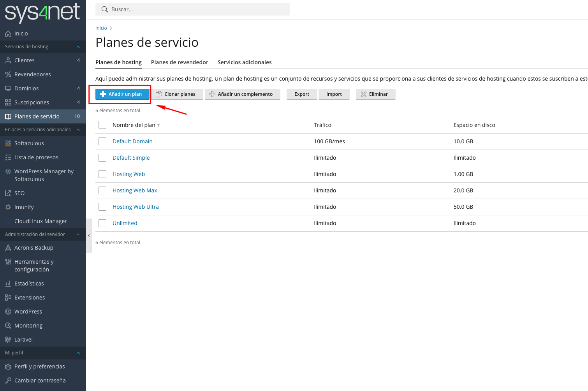Screen dimensions: 588x391
Task: Open Revendedores via its percent icon
Action: (8, 74)
